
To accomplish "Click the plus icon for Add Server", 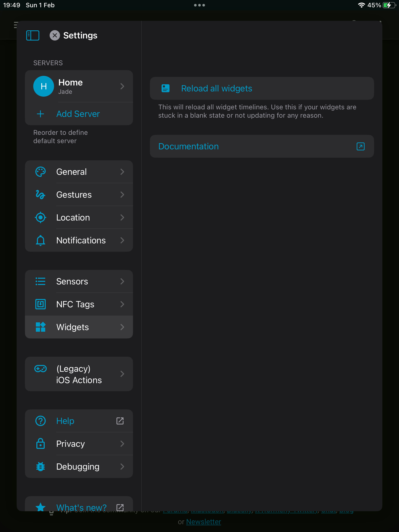I will 41,114.
